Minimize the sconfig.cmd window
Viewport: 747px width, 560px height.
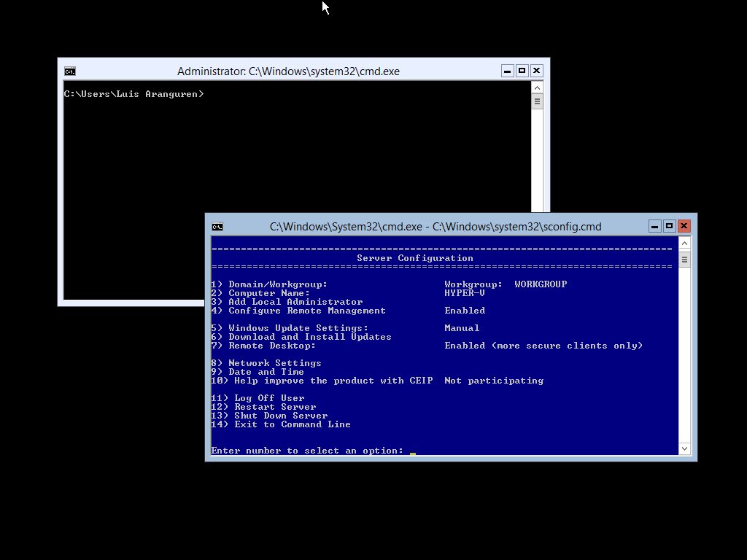coord(655,226)
